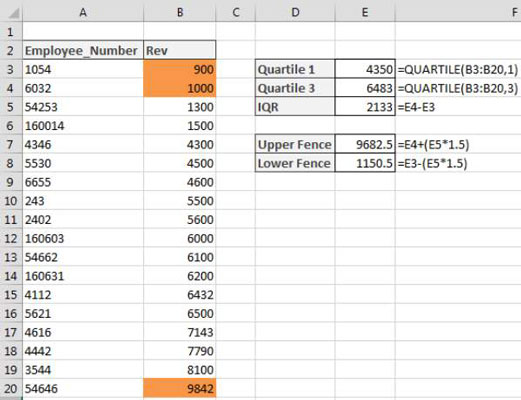Select IQR result 2133
Screen dimensions: 521x400
tap(365, 107)
